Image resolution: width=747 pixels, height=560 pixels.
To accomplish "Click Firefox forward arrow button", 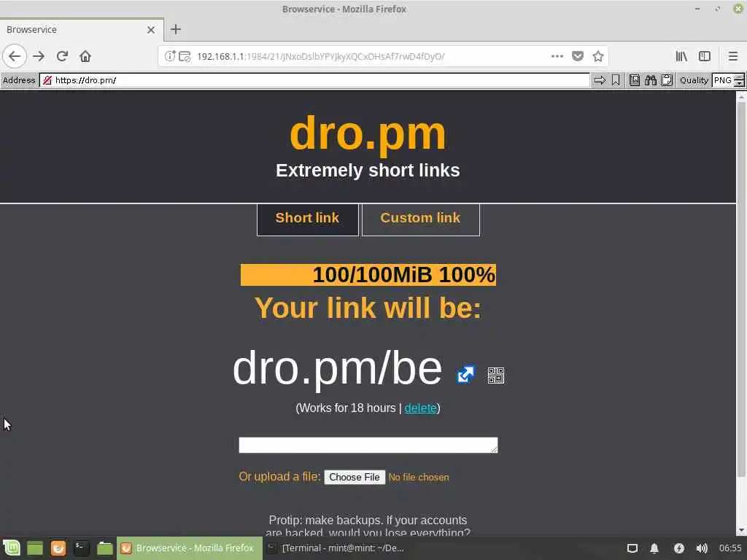I will click(x=39, y=56).
